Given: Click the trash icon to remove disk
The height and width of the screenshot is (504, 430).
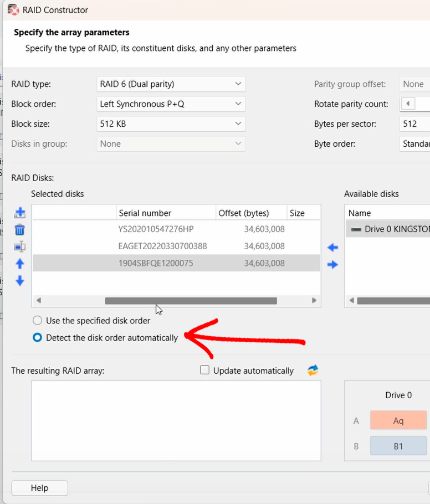Looking at the screenshot, I should 19,230.
